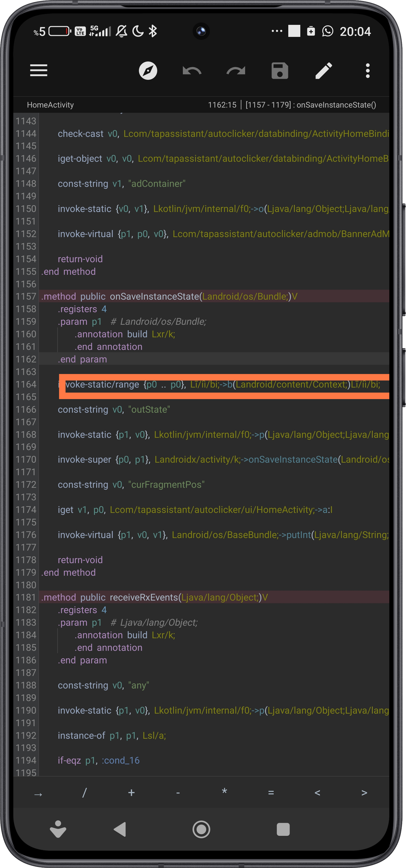Tap line number 1164 in gutter

pyautogui.click(x=26, y=384)
